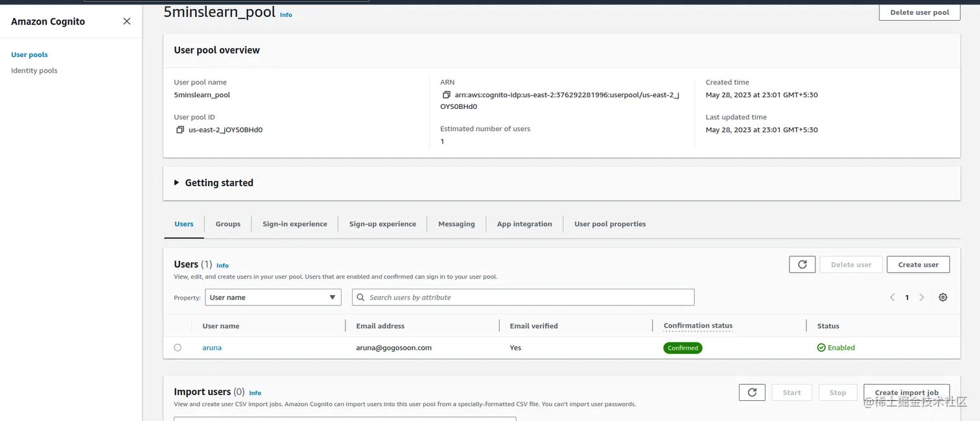Click the Stop import job button
Image resolution: width=980 pixels, height=421 pixels.
coord(837,392)
